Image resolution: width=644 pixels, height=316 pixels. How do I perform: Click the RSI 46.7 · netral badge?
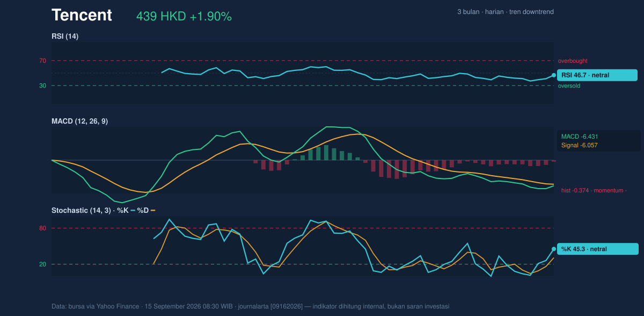(x=597, y=75)
